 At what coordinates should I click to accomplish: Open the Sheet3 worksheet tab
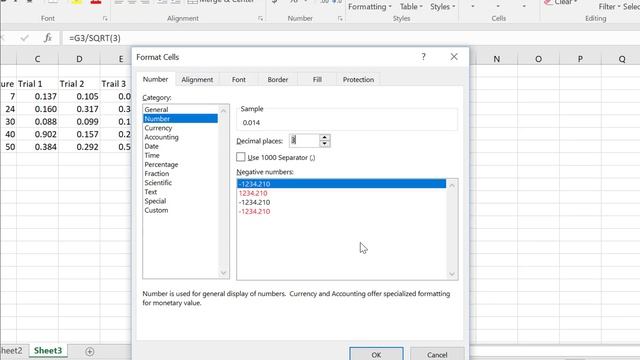click(48, 351)
